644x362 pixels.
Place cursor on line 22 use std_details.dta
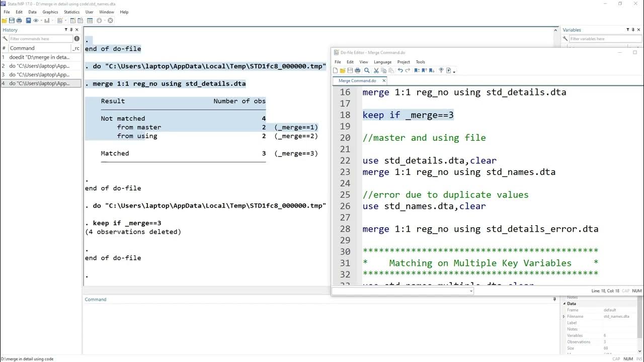[429, 161]
